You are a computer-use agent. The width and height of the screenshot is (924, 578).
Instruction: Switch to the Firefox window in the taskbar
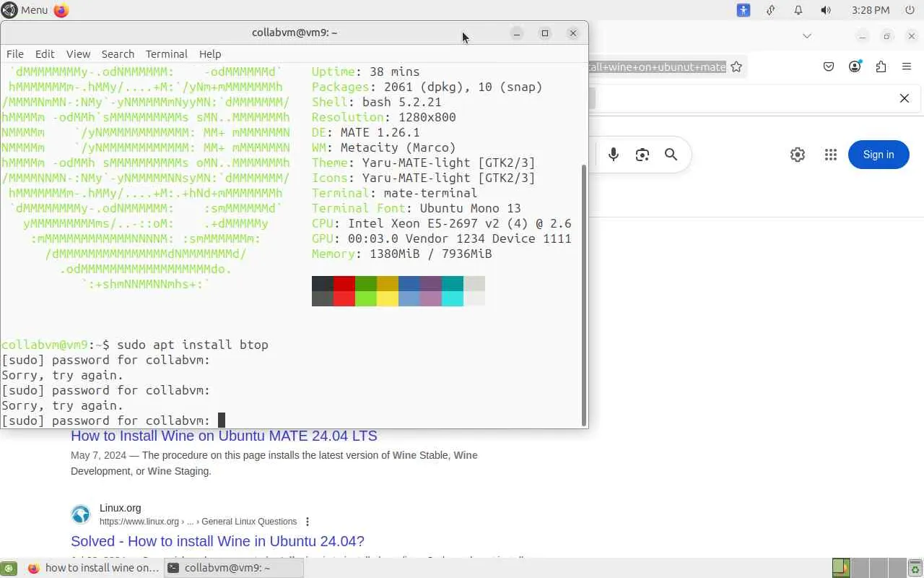pos(92,568)
